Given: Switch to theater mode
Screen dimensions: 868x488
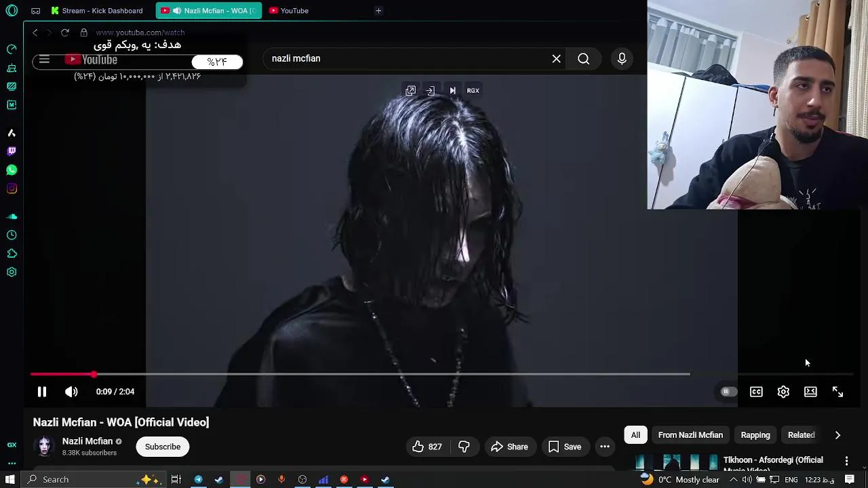Looking at the screenshot, I should coord(810,392).
